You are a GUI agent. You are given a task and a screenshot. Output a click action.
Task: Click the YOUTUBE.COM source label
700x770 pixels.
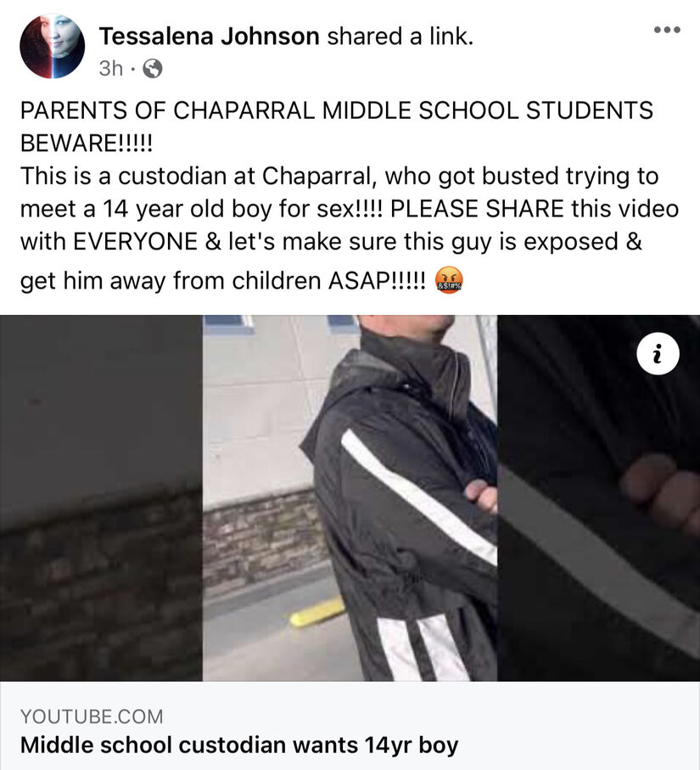click(x=92, y=717)
